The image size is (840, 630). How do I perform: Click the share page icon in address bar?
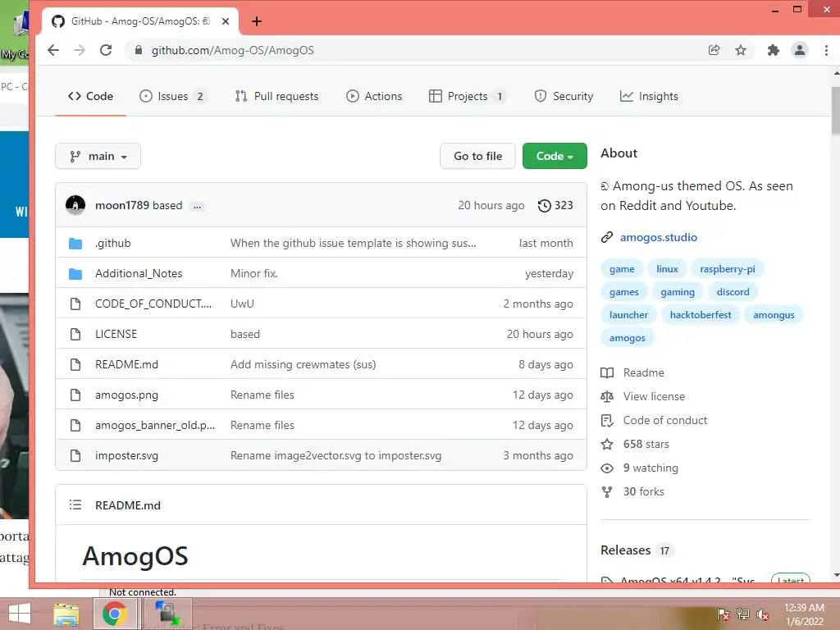(714, 50)
